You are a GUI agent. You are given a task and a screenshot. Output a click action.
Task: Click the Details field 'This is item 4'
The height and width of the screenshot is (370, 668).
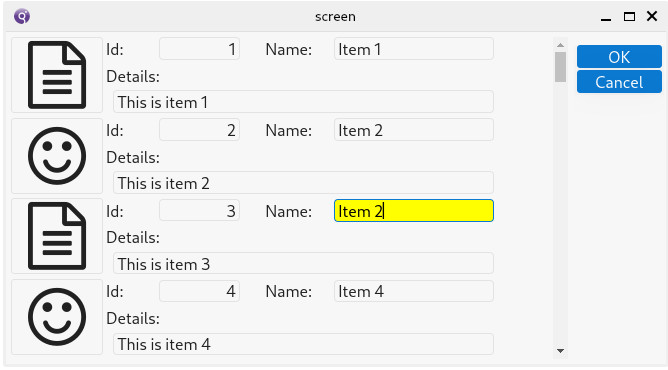(x=303, y=344)
